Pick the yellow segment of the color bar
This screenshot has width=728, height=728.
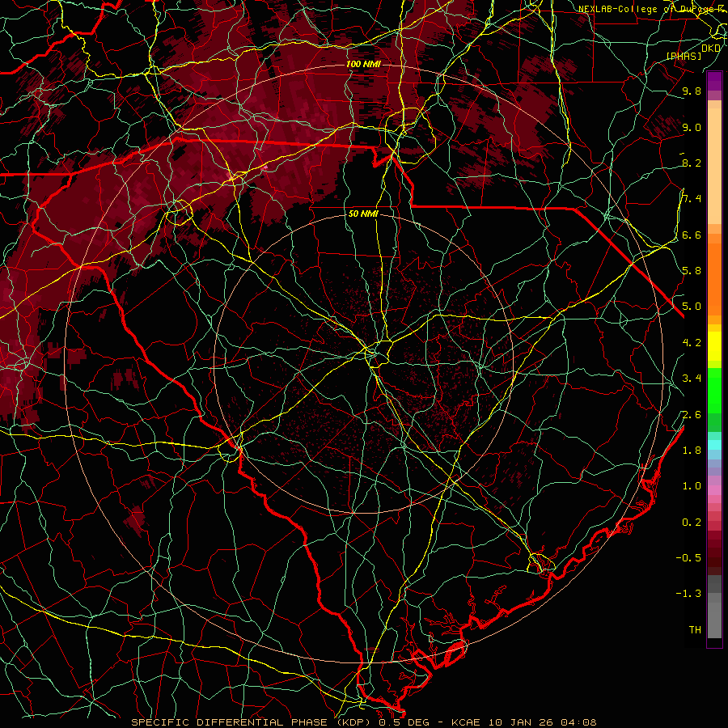pos(714,346)
